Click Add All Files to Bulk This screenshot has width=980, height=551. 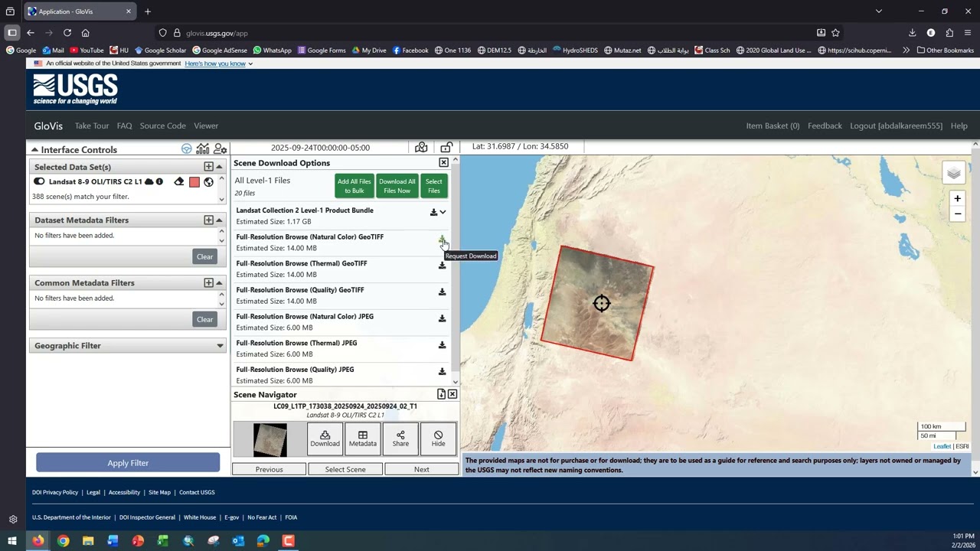point(354,186)
